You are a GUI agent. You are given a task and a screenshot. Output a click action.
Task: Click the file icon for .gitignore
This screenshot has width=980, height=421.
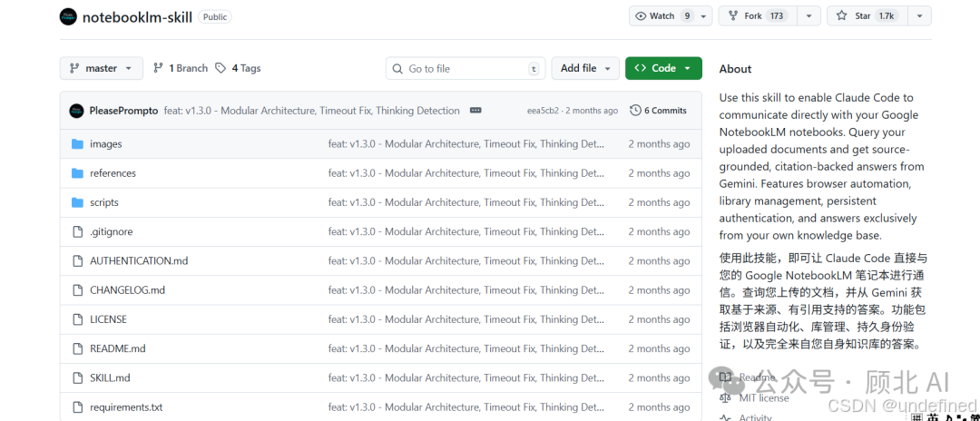pyautogui.click(x=77, y=231)
